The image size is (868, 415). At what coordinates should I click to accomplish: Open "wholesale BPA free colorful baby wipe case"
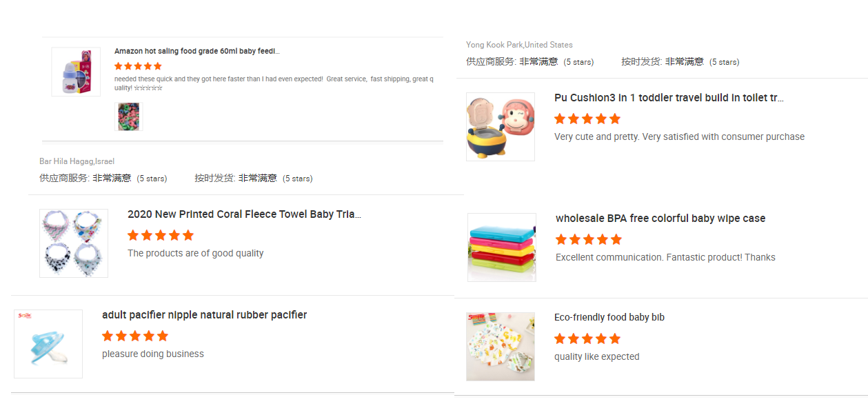(x=660, y=219)
